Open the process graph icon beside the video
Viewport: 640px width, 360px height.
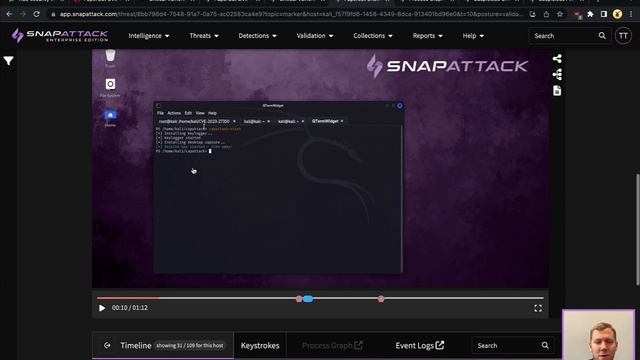tap(557, 75)
